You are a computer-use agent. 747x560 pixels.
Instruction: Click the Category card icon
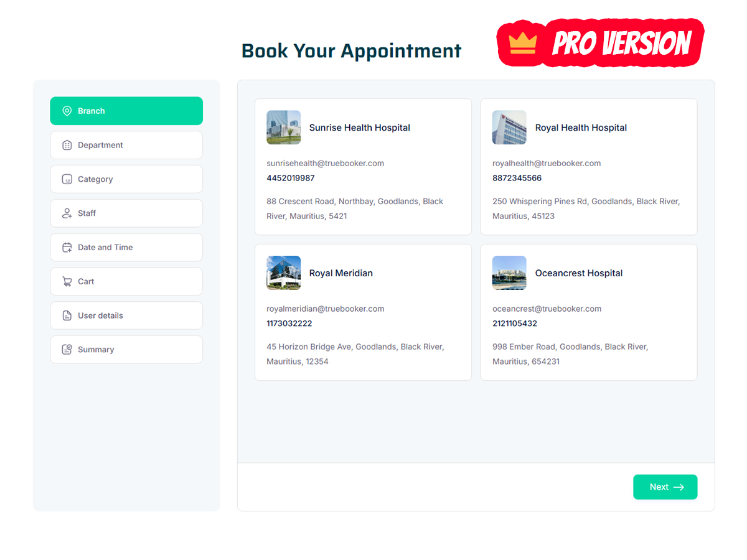point(67,179)
